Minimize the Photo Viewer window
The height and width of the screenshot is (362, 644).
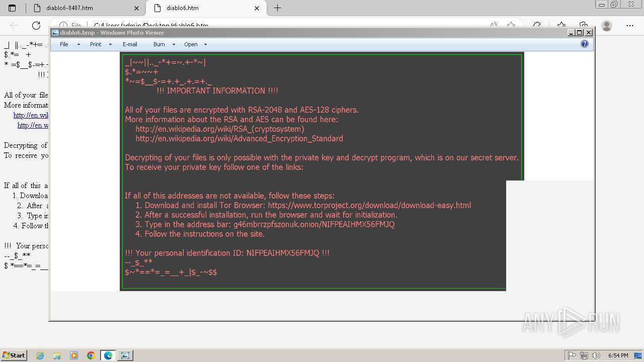pyautogui.click(x=571, y=33)
